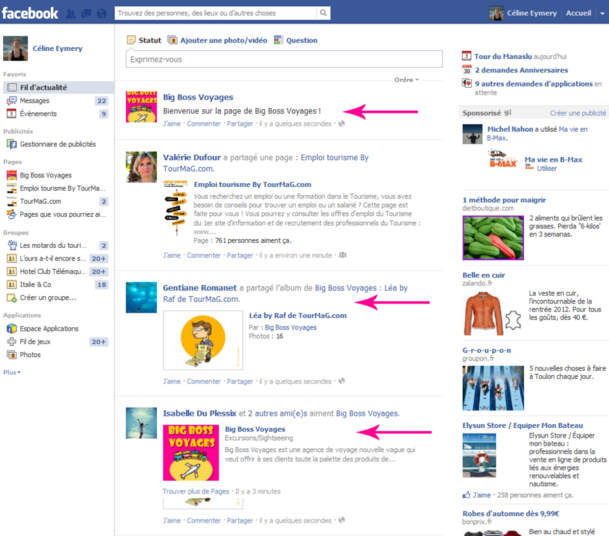Open Céline Eymery sidebar profile photo

point(16,49)
